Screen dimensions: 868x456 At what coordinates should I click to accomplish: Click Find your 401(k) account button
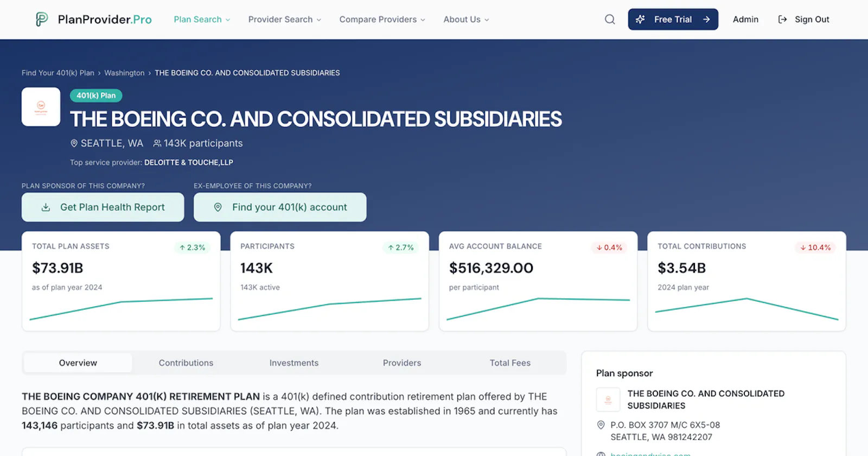(x=280, y=207)
